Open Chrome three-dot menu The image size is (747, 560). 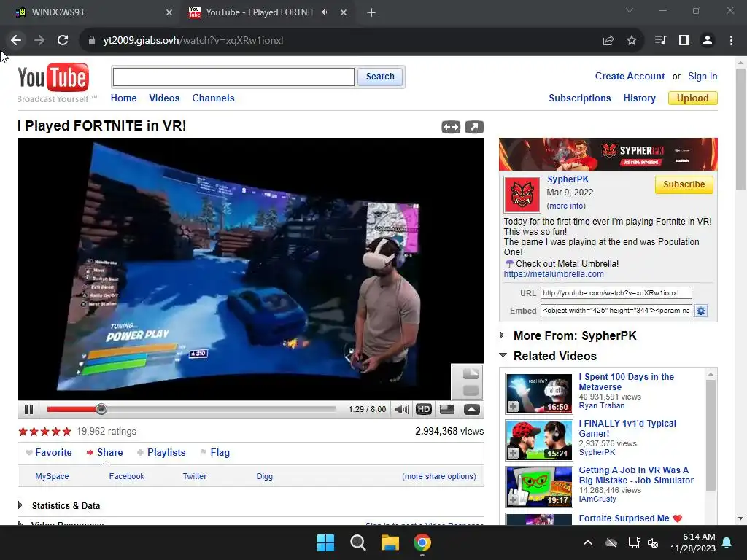[x=731, y=41]
